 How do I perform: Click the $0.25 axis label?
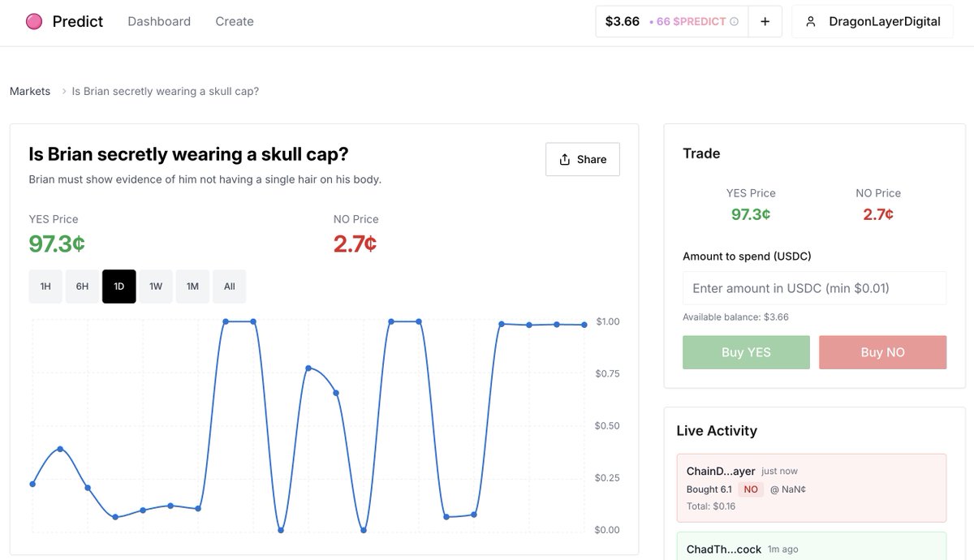tap(607, 478)
